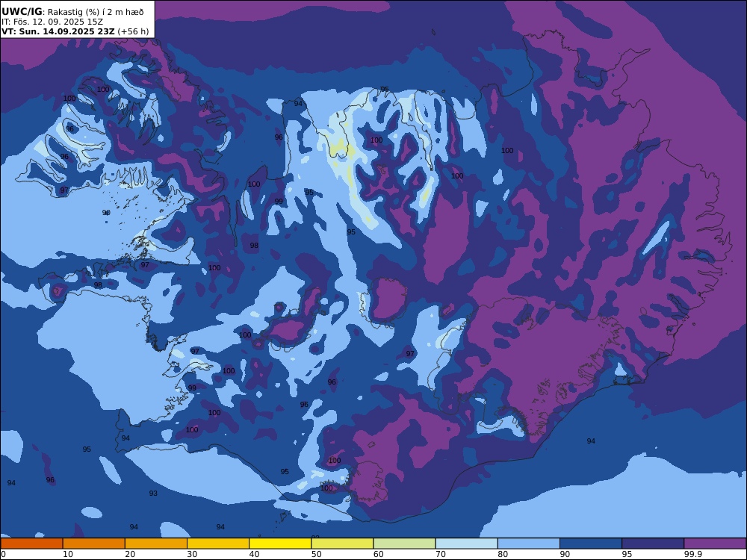747x560 pixels.
Task: Pick the amber 20–30 legend swatch
Action: (156, 544)
